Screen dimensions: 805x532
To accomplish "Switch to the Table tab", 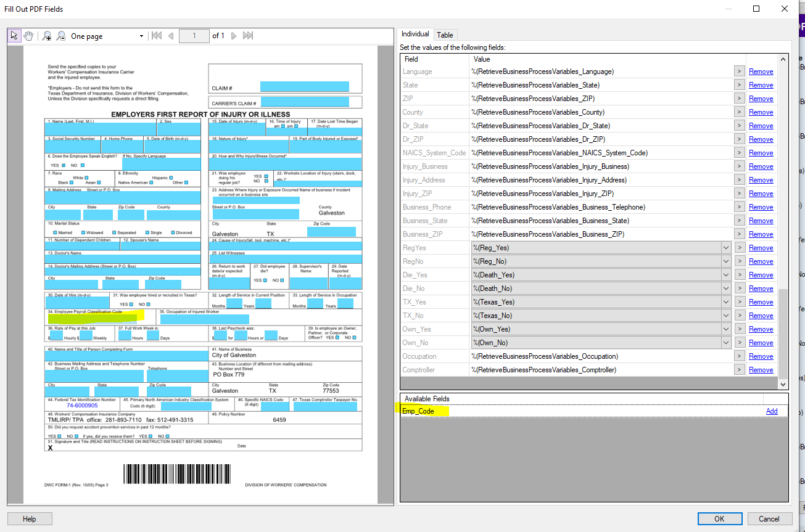I will [445, 35].
